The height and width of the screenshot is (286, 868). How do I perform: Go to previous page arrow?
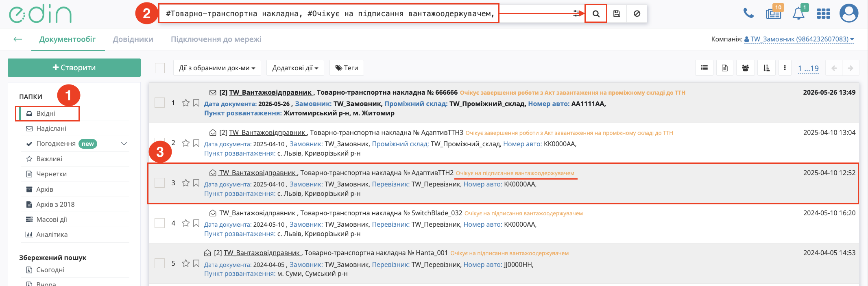834,68
